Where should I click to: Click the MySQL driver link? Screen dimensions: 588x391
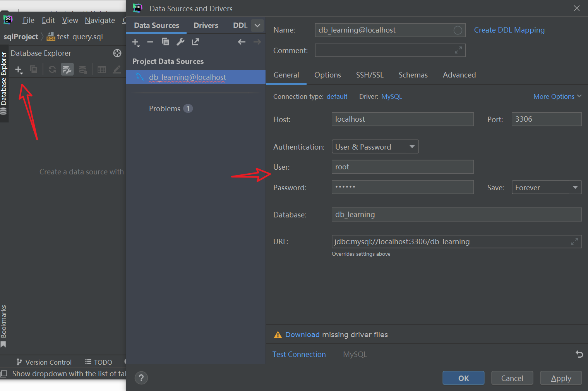click(x=392, y=96)
